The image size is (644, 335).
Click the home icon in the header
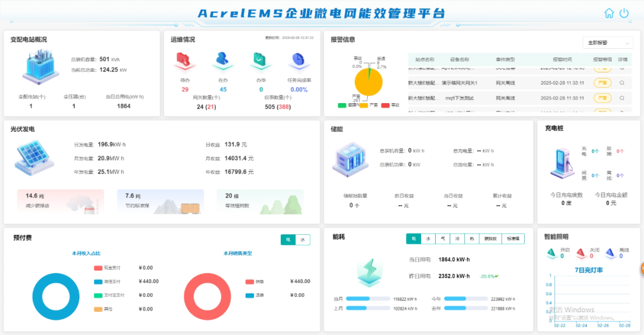pyautogui.click(x=609, y=13)
